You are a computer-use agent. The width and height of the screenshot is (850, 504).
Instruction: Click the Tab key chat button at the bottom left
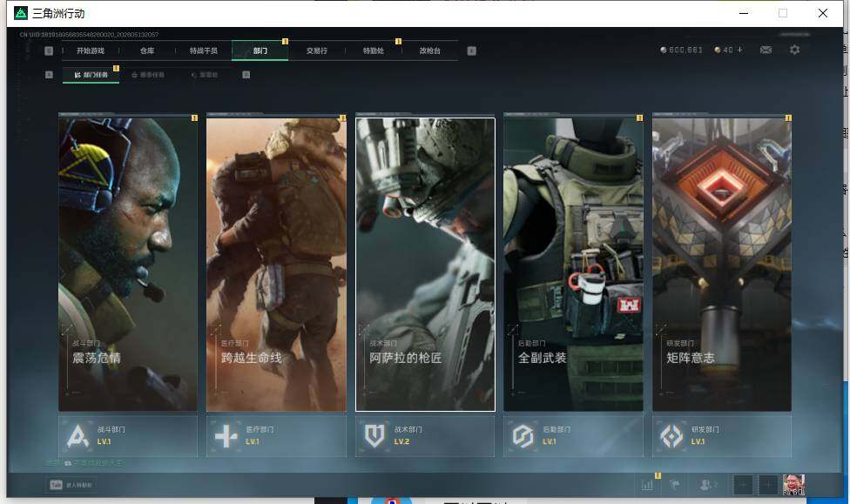pos(71,485)
